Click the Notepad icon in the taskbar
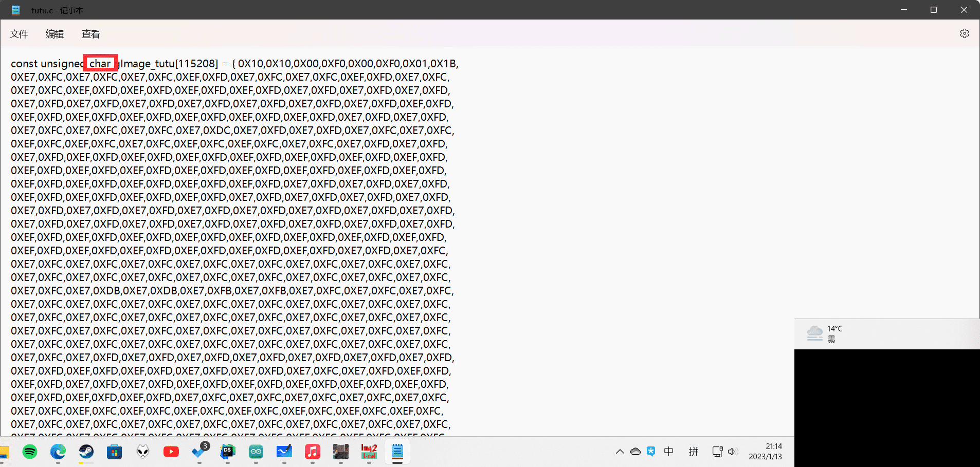Screen dimensions: 980x467 click(397, 452)
